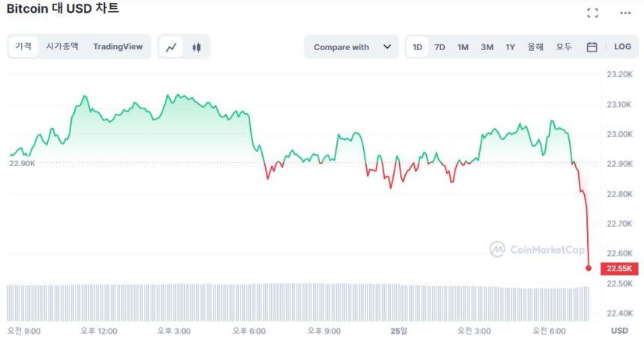Viewport: 644px width, 339px height.
Task: Switch to the 시가총액 tab
Action: tap(62, 46)
